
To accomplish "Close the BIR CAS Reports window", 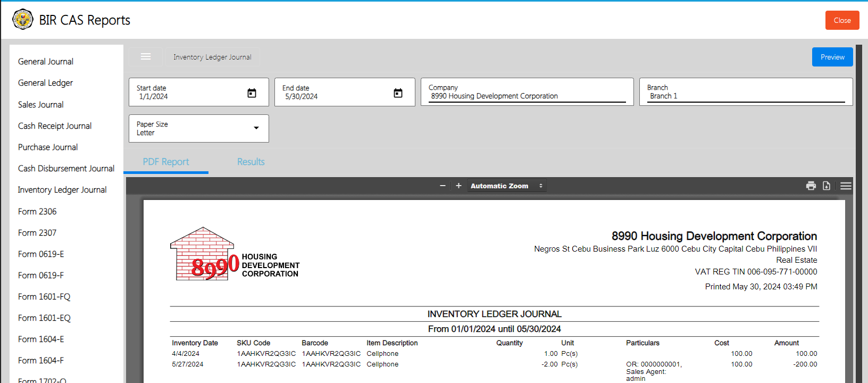I will pyautogui.click(x=842, y=20).
